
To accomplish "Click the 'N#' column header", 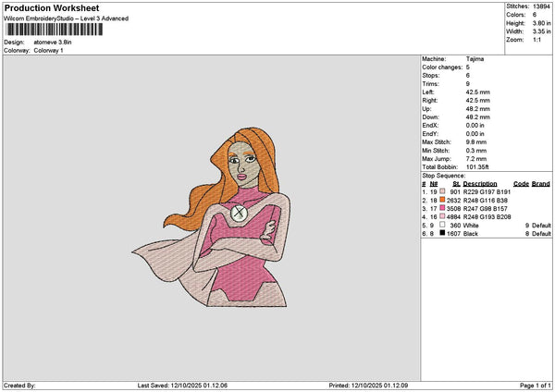I will pyautogui.click(x=434, y=184).
